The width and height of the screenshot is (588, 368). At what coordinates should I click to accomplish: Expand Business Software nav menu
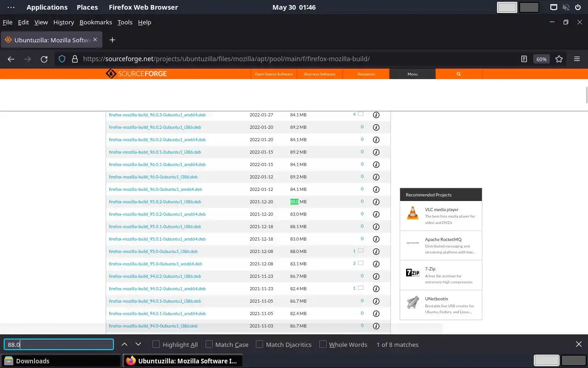320,74
